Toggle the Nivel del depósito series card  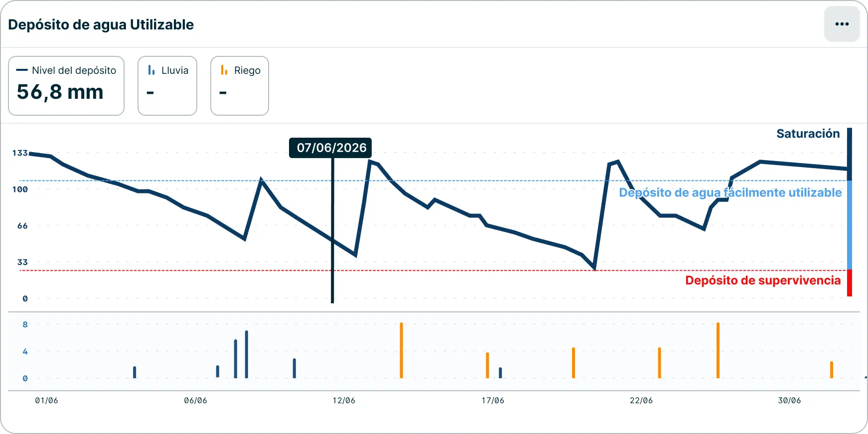click(66, 86)
